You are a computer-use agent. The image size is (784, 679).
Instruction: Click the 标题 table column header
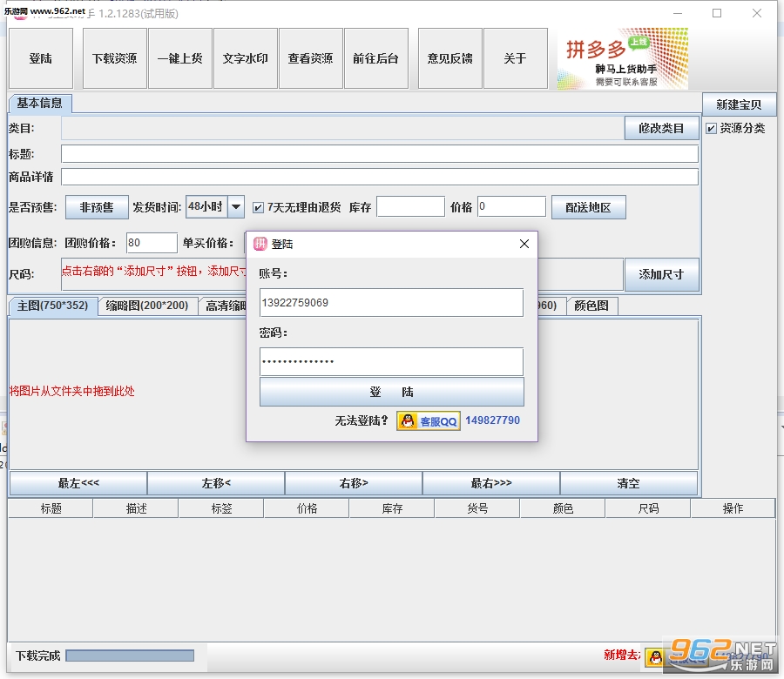pos(51,508)
